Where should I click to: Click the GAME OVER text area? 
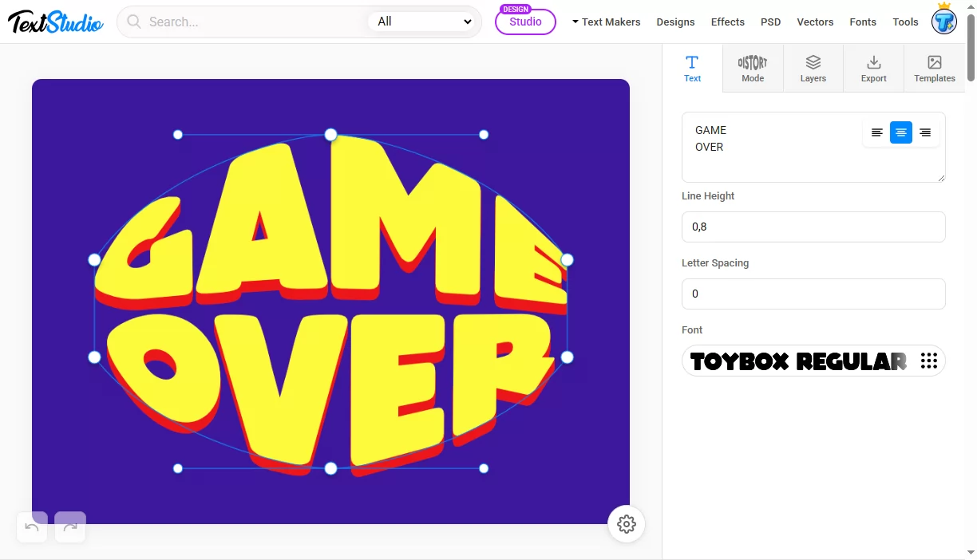click(813, 147)
